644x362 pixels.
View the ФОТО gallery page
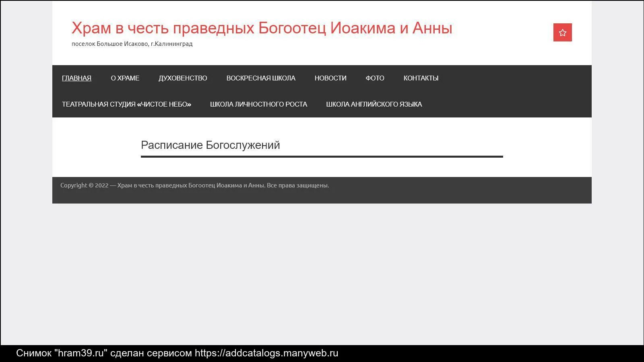pos(375,78)
